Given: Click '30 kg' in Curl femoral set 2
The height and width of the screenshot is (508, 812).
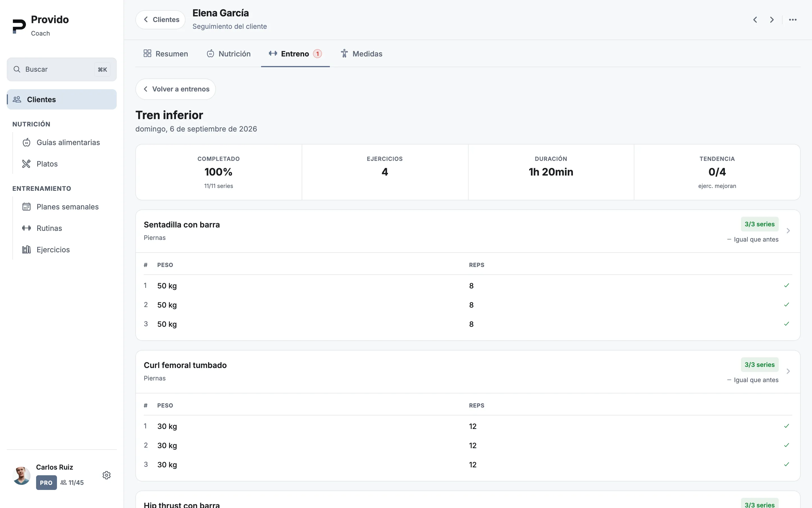Looking at the screenshot, I should point(167,446).
